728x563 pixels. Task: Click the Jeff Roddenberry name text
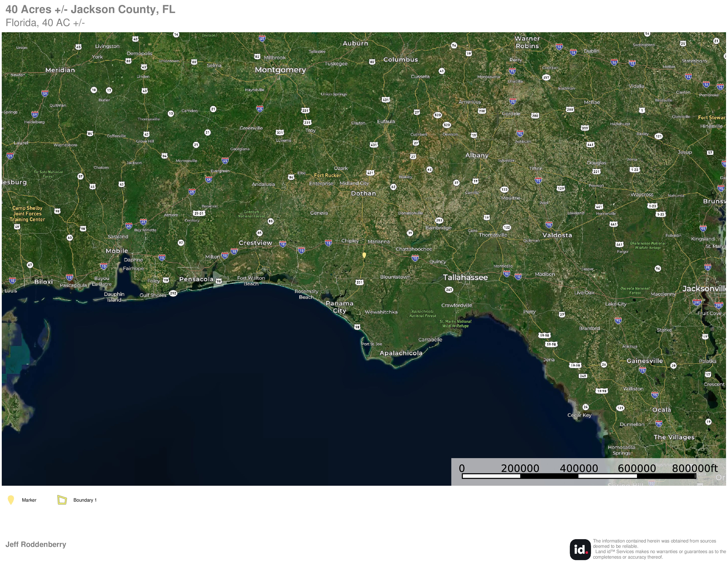[36, 544]
